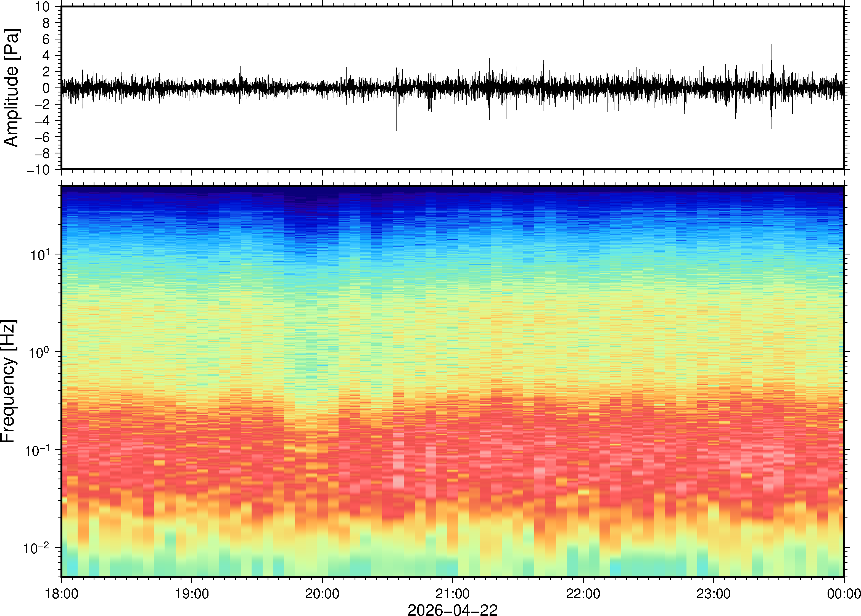Image resolution: width=861 pixels, height=616 pixels.
Task: Click the 10⁰ frequency tick label
Action: (x=40, y=352)
